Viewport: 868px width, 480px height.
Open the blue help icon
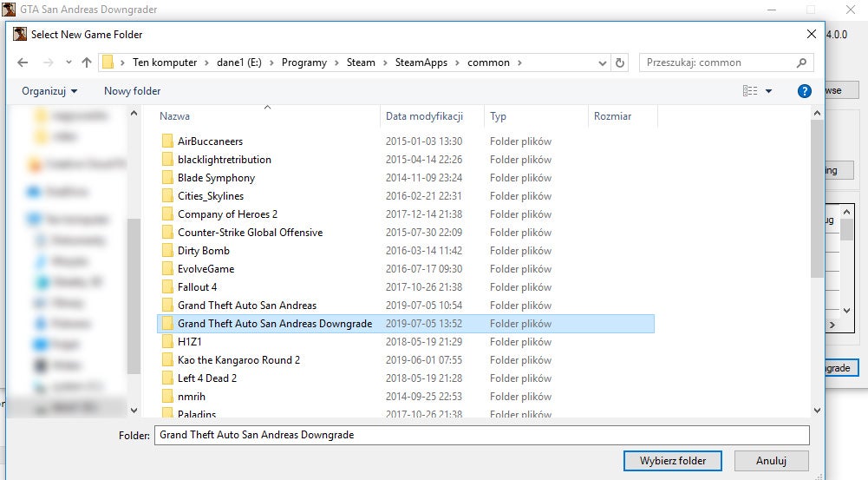805,91
